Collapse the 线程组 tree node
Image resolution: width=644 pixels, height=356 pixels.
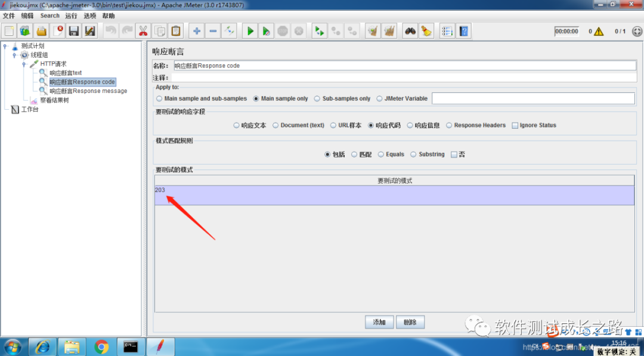pyautogui.click(x=14, y=55)
